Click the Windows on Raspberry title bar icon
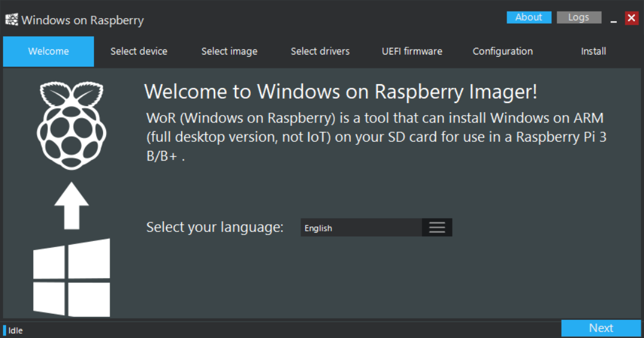 coord(12,19)
